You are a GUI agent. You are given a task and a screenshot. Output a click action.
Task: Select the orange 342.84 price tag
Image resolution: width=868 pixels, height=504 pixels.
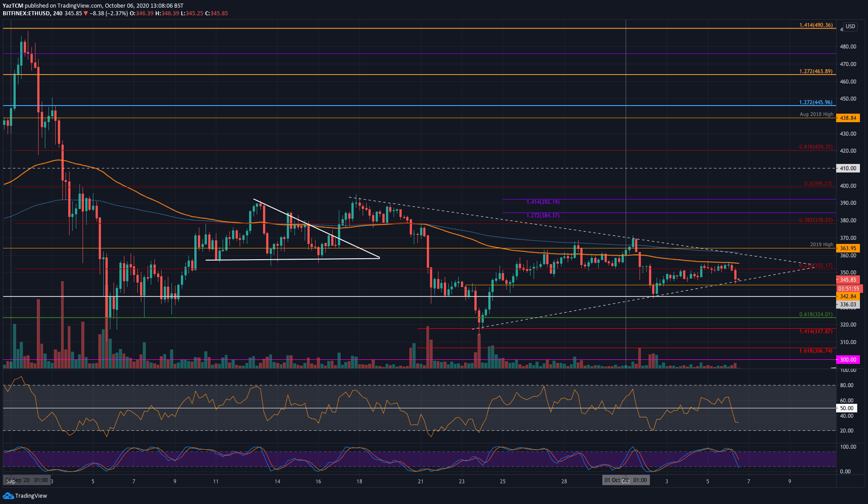tap(848, 296)
